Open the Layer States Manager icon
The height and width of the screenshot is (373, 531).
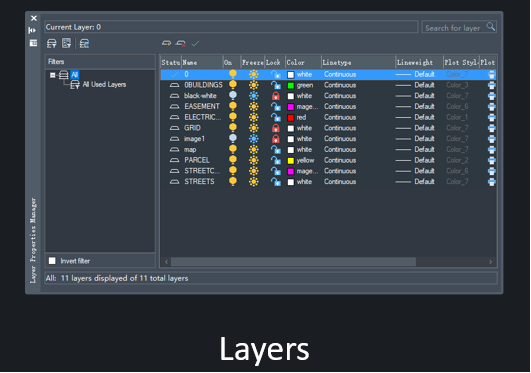(84, 43)
